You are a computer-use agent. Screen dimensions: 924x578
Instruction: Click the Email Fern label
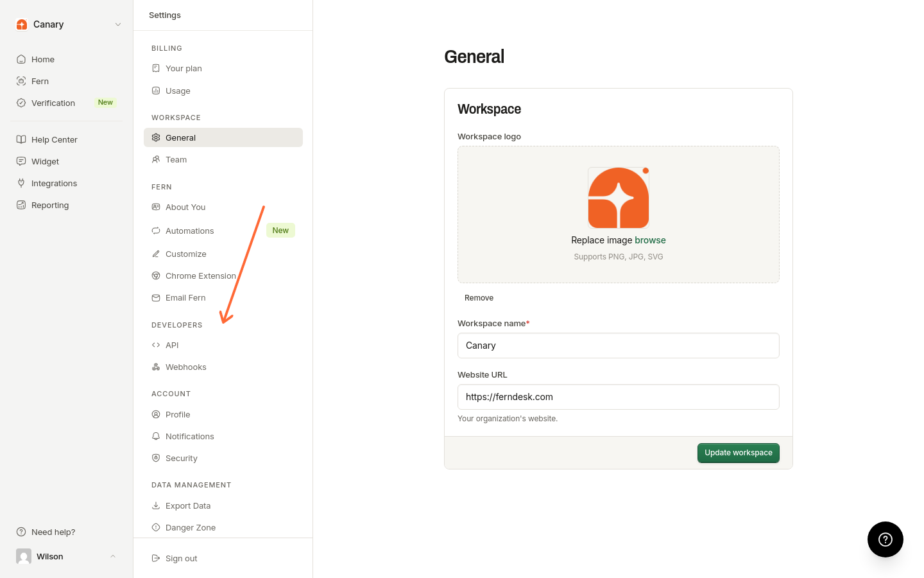pyautogui.click(x=185, y=297)
